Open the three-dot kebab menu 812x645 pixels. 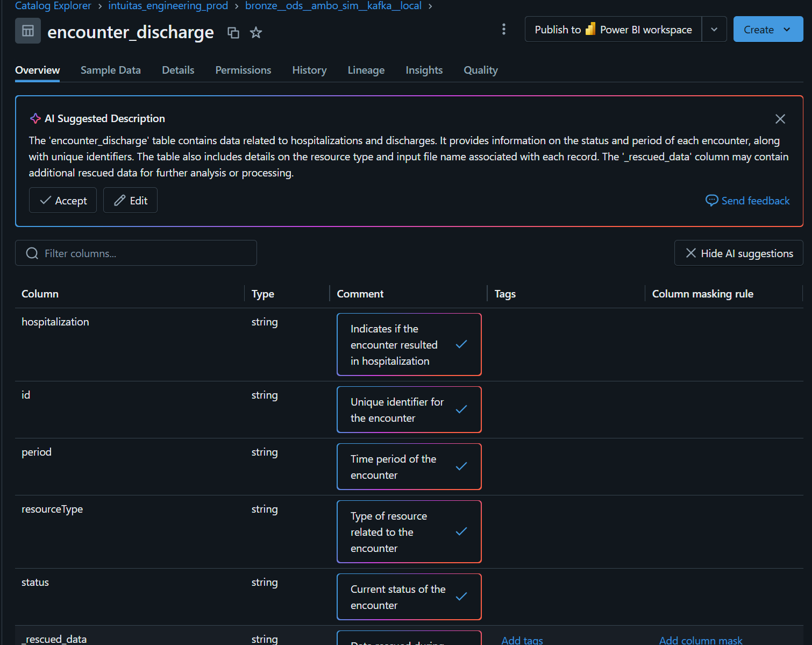(x=503, y=29)
